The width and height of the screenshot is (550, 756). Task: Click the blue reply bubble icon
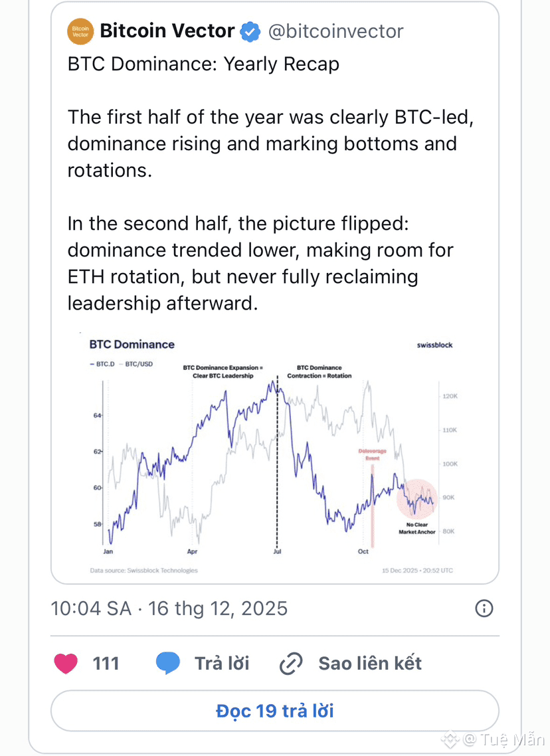point(168,663)
